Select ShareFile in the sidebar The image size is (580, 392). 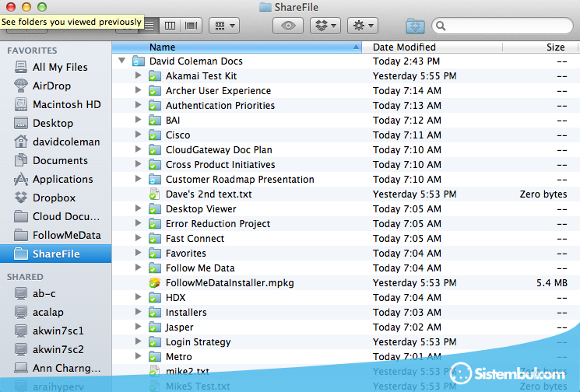[55, 254]
